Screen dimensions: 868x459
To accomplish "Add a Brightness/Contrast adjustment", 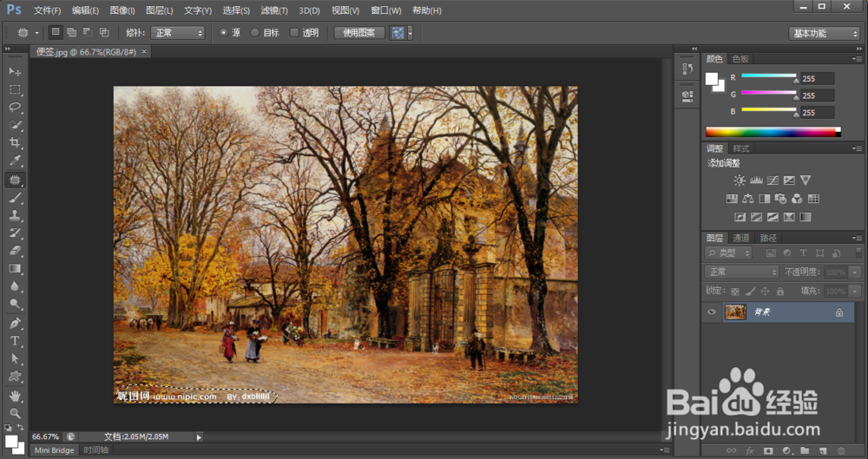I will coord(739,180).
